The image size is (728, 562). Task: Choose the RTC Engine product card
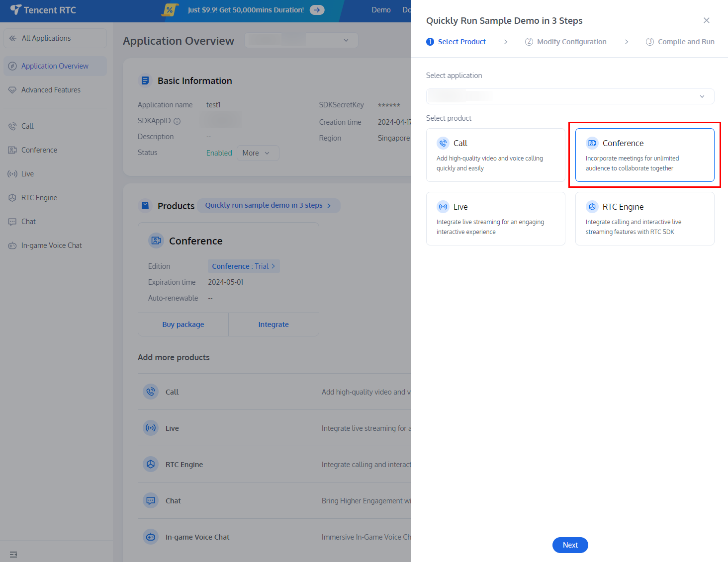pyautogui.click(x=644, y=219)
